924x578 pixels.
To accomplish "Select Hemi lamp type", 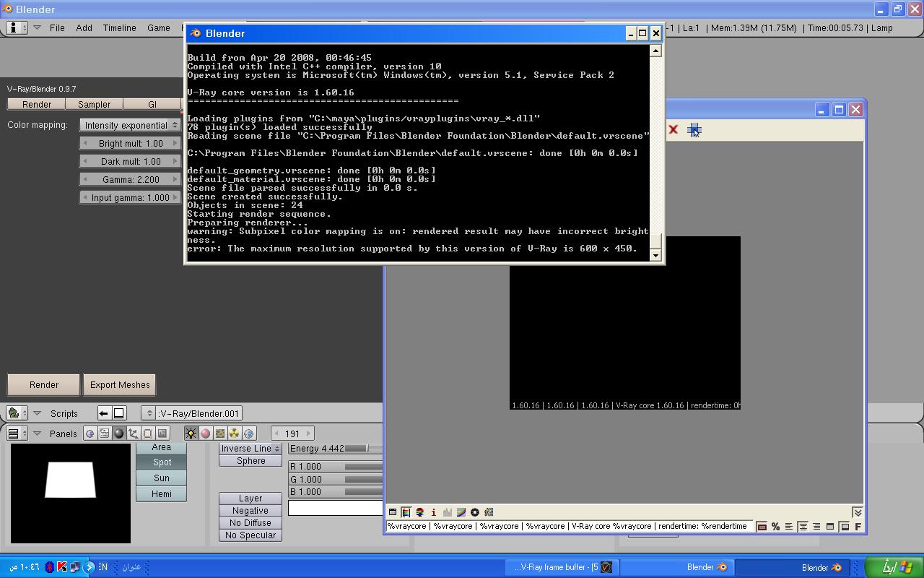I will pyautogui.click(x=161, y=493).
